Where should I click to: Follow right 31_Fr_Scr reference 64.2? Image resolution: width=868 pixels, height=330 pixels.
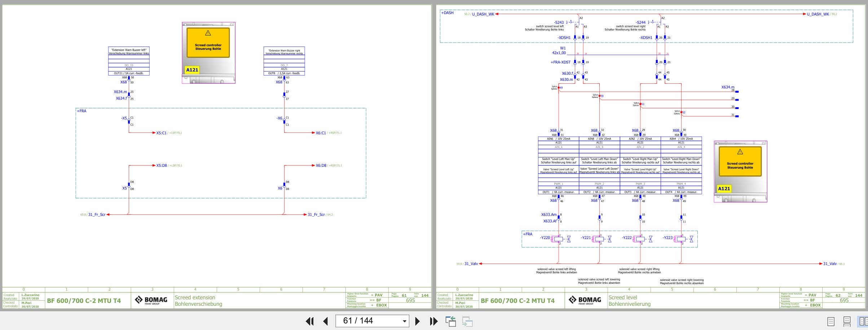point(320,214)
